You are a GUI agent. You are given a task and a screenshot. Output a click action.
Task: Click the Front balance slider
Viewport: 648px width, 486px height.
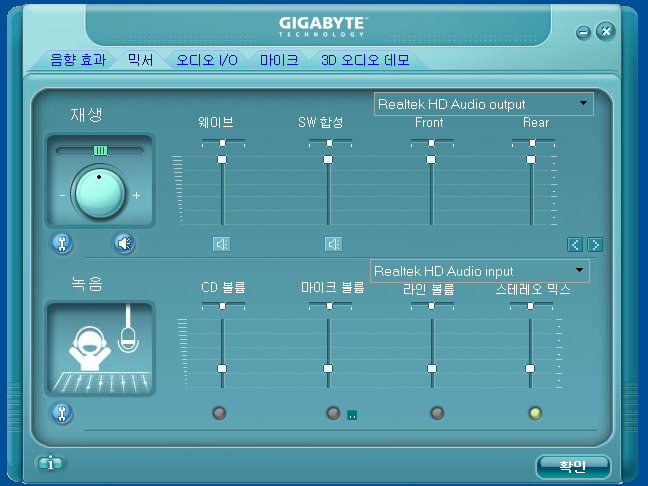point(432,143)
